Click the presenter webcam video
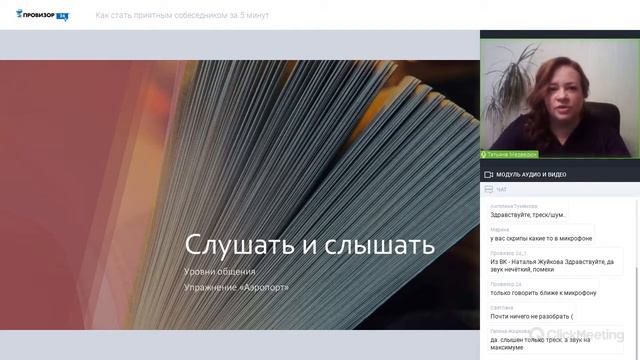 click(560, 98)
